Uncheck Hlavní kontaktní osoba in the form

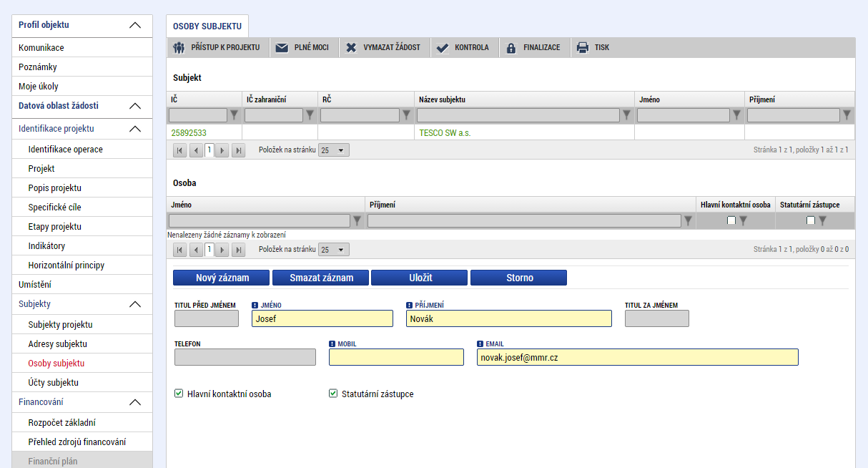[x=179, y=394]
